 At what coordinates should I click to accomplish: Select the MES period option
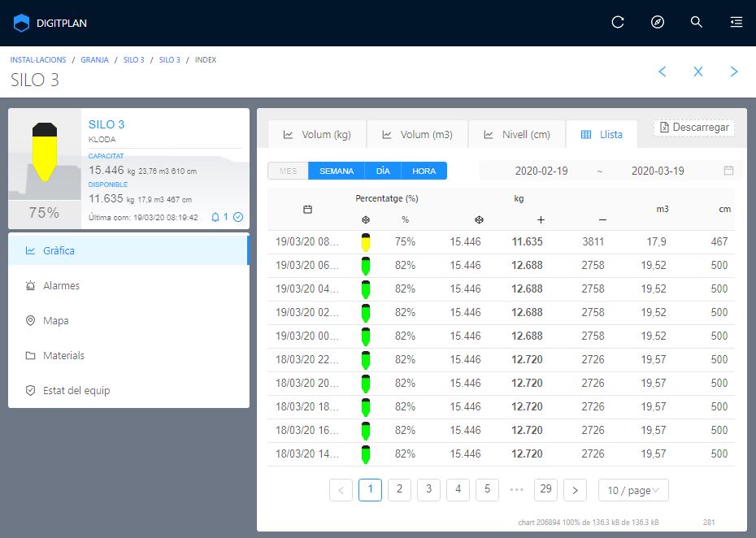point(288,171)
